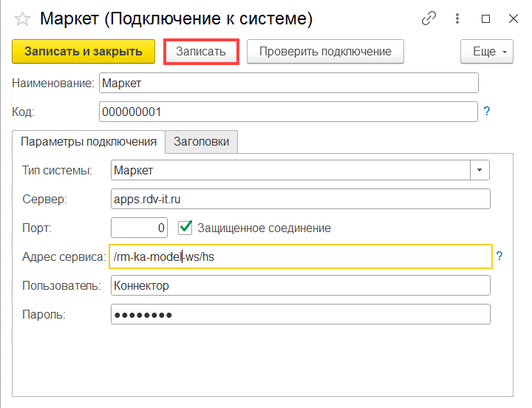Expand the Тип системы dropdown list
The image size is (532, 408).
coord(480,171)
